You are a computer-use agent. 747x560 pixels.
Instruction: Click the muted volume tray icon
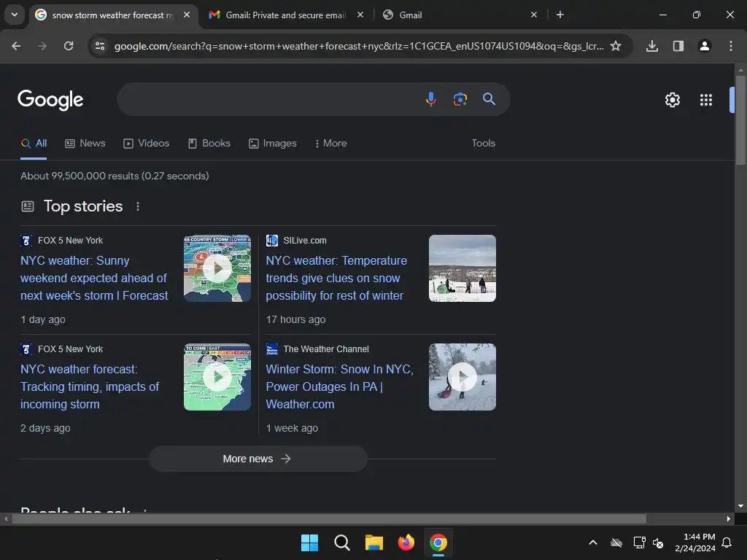click(658, 542)
